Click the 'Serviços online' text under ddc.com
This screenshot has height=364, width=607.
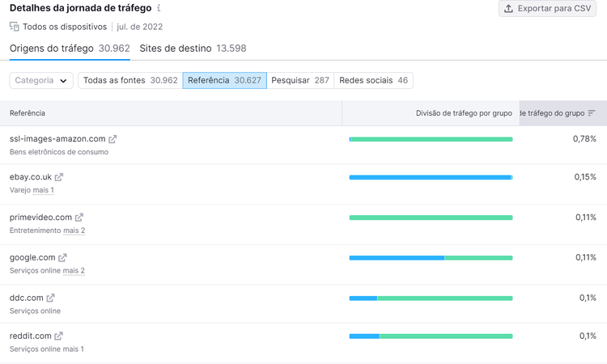click(x=36, y=311)
